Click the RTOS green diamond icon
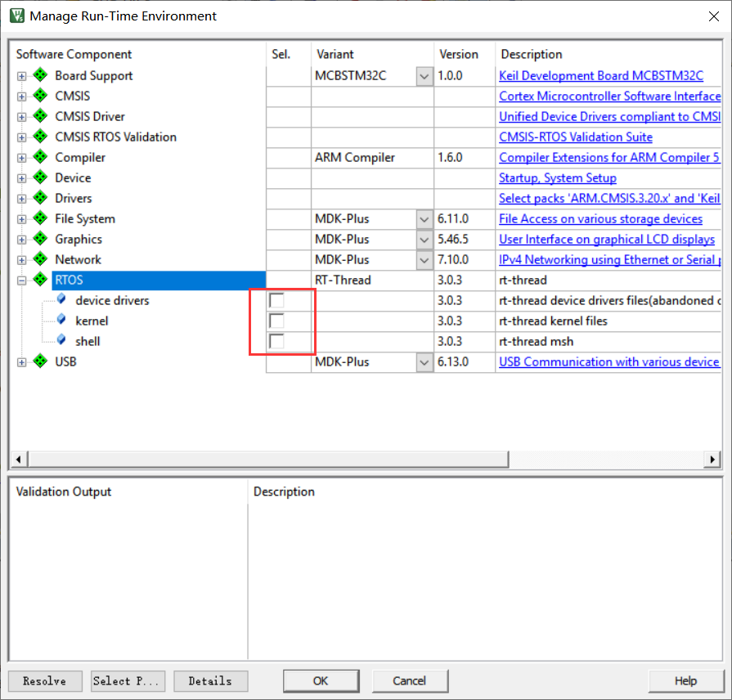Screen dimensions: 732x700 pyautogui.click(x=41, y=280)
